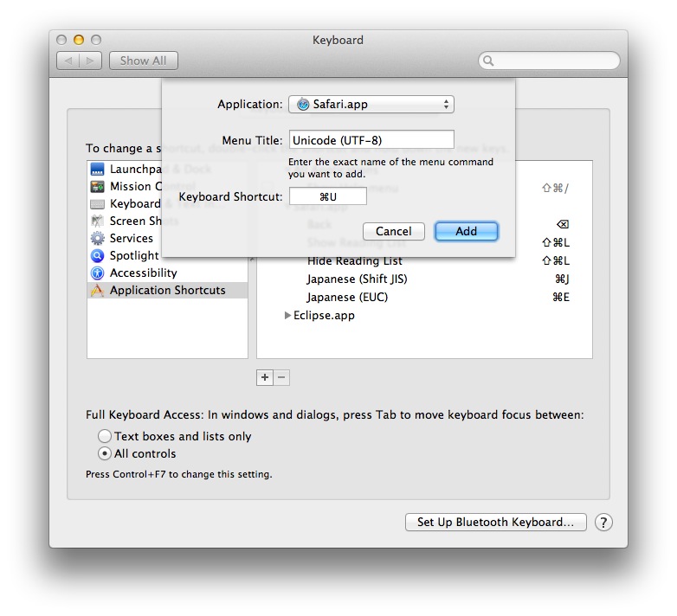Remove shortcut with the minus button
This screenshot has height=616, width=677.
pyautogui.click(x=281, y=377)
